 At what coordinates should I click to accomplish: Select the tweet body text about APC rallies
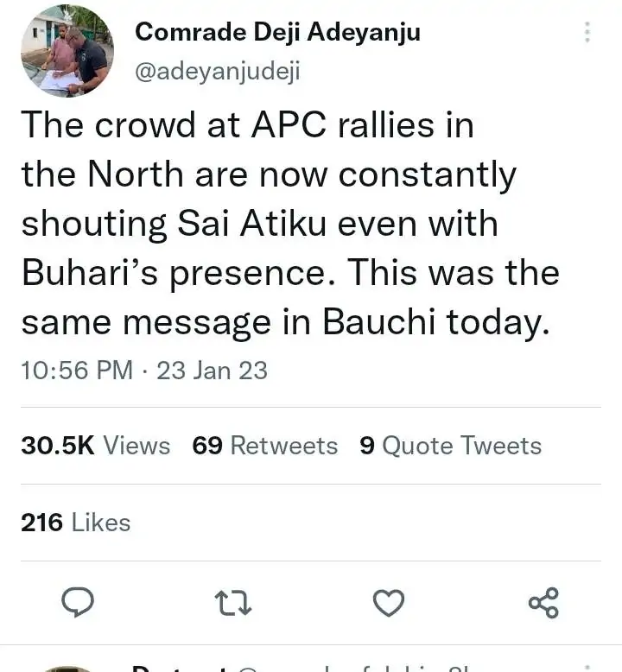point(289,224)
